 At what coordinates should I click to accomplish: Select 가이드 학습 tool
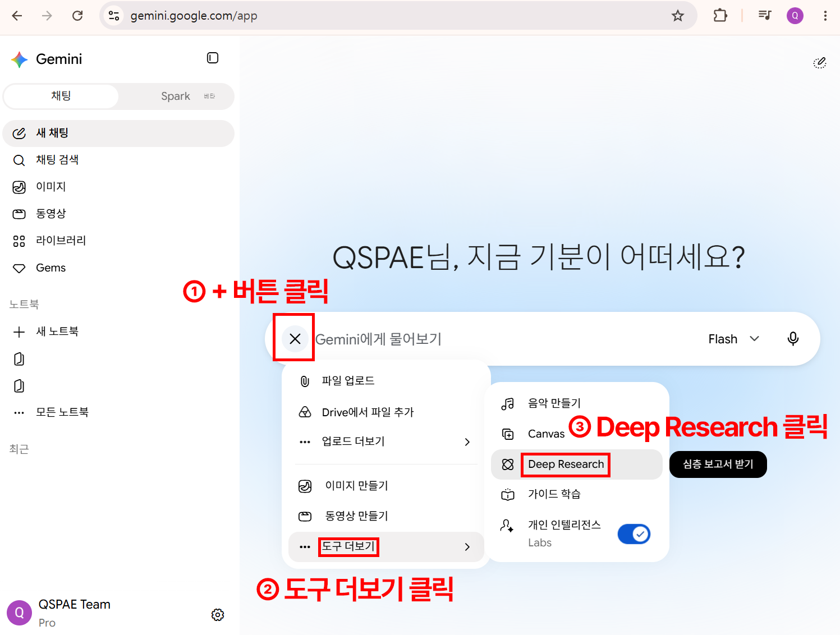[577, 494]
